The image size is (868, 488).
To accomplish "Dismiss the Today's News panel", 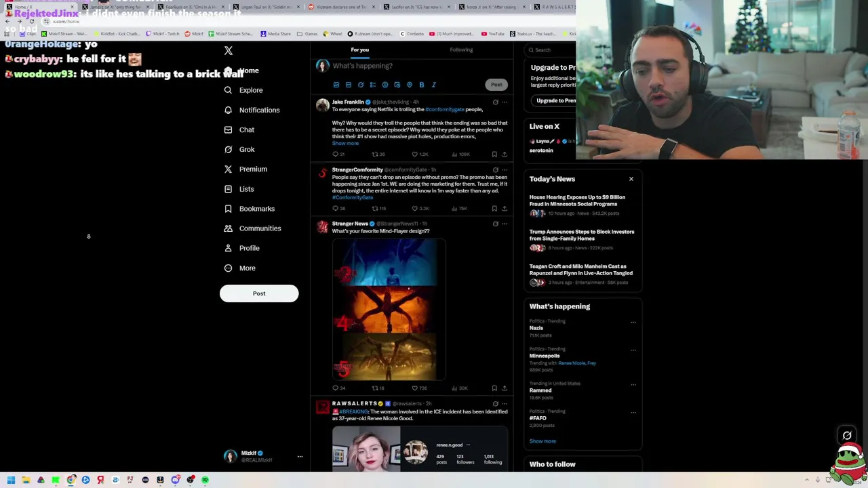I will tap(631, 179).
